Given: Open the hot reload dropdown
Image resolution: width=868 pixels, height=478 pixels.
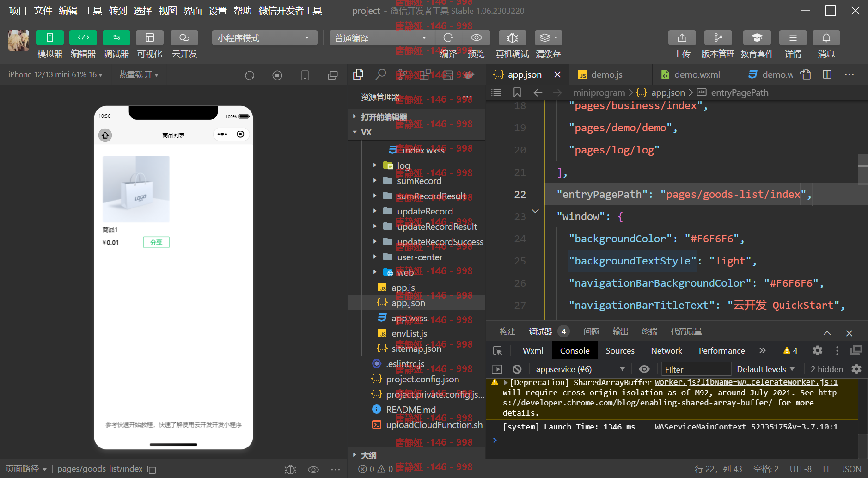Looking at the screenshot, I should (139, 74).
